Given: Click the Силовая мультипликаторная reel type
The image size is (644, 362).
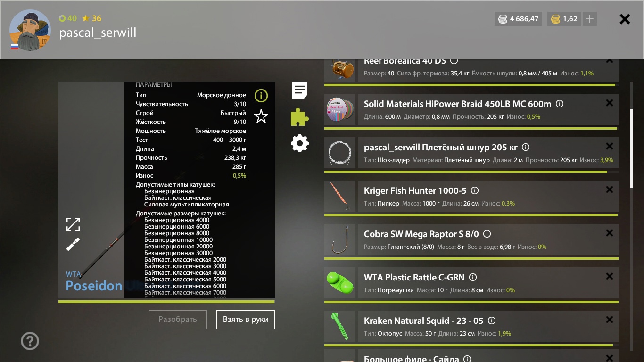Looking at the screenshot, I should coord(187,205).
